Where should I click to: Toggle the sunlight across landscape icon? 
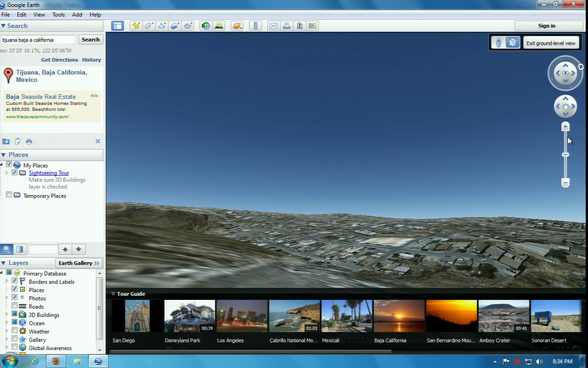(x=219, y=26)
